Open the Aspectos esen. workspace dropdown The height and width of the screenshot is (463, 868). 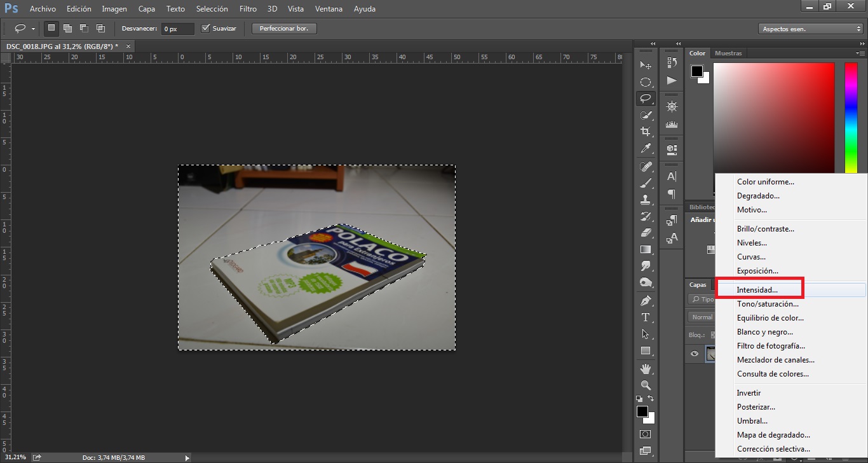pyautogui.click(x=810, y=29)
